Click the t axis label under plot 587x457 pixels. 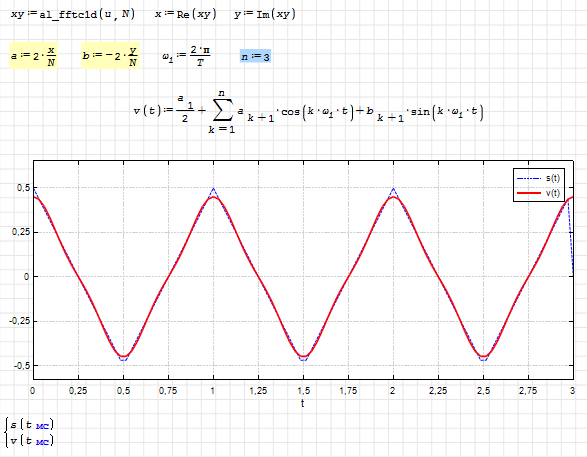click(x=302, y=403)
